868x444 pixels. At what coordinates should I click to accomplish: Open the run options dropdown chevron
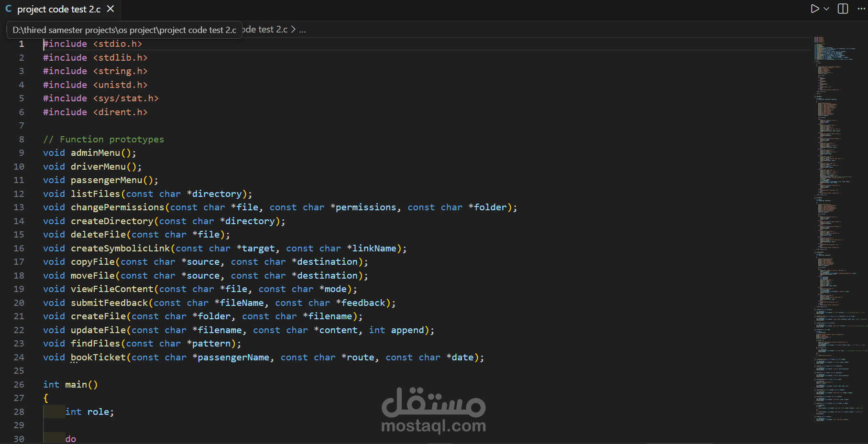[825, 9]
